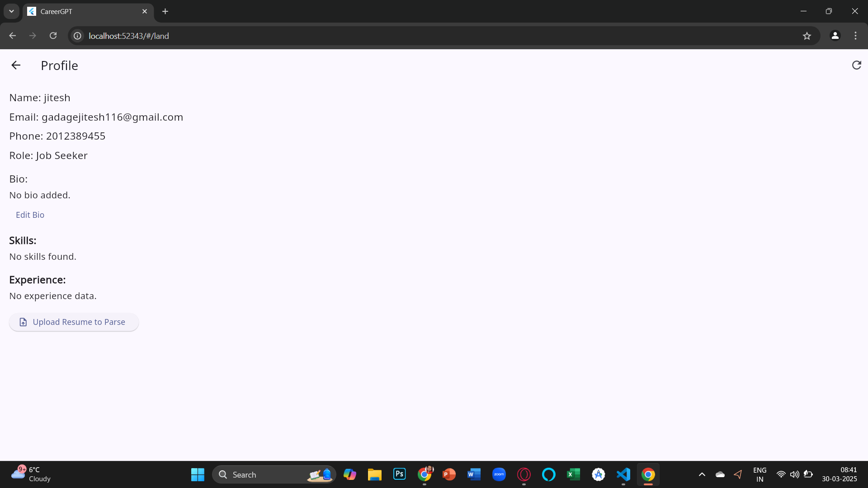Click Edit Bio link

pyautogui.click(x=30, y=215)
